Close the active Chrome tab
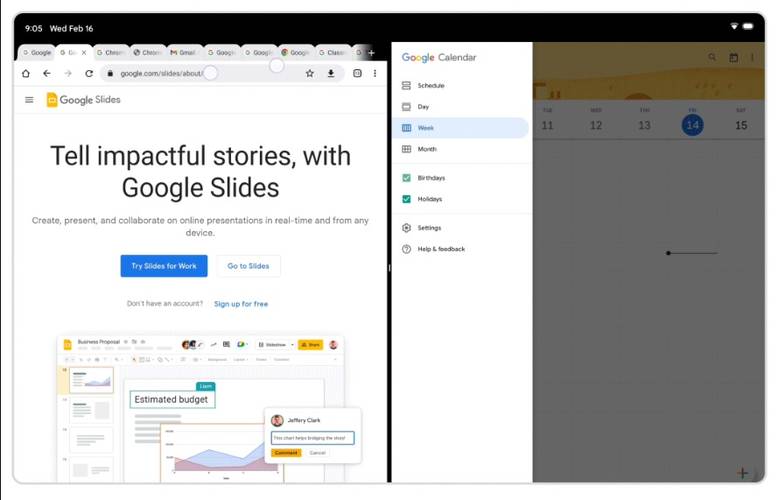Viewport: 778px width, 500px height. point(84,53)
